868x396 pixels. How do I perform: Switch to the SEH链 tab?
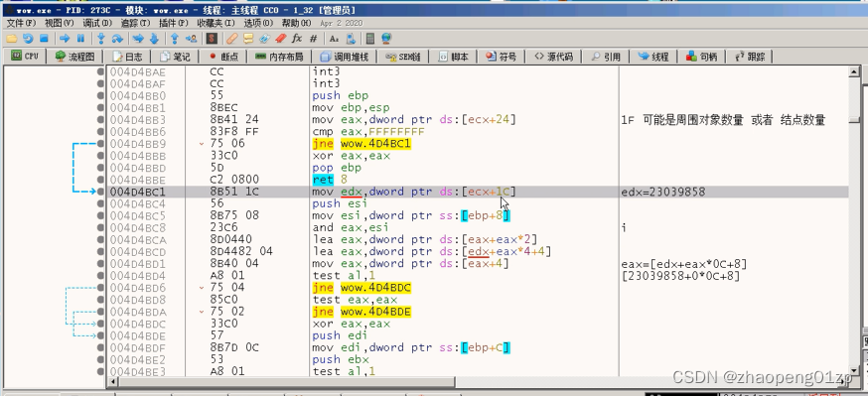(x=402, y=57)
